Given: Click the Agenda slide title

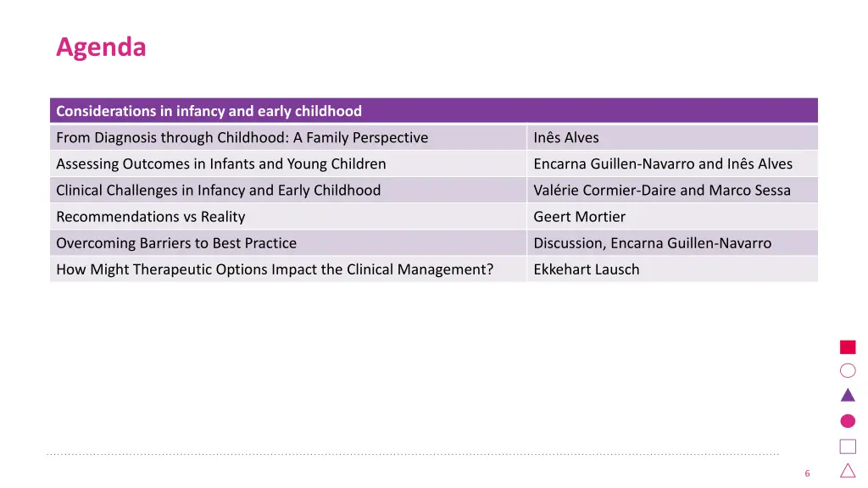Looking at the screenshot, I should tap(101, 47).
